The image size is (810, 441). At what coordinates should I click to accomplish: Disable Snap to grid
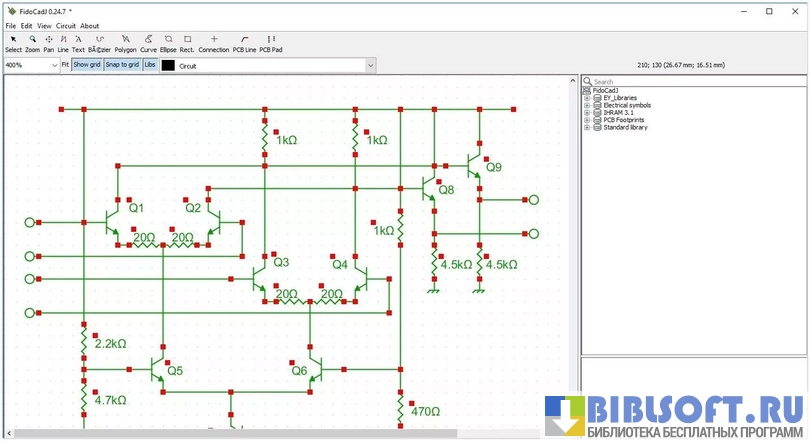click(122, 65)
